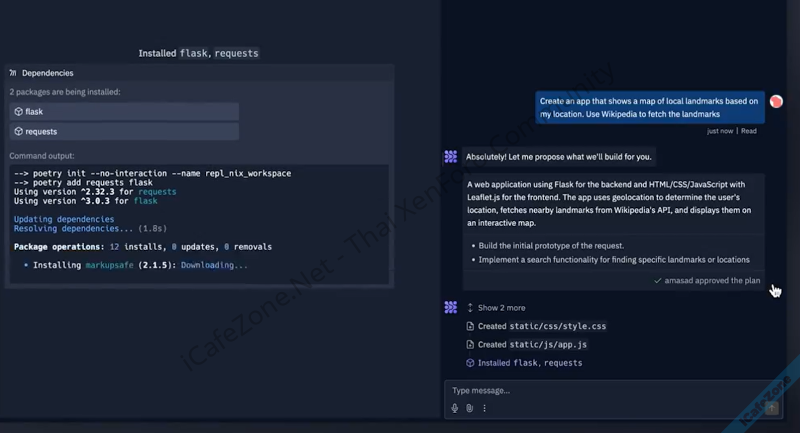
Task: Click the agent avatar next to 'Absolutely!'
Action: pyautogui.click(x=451, y=157)
